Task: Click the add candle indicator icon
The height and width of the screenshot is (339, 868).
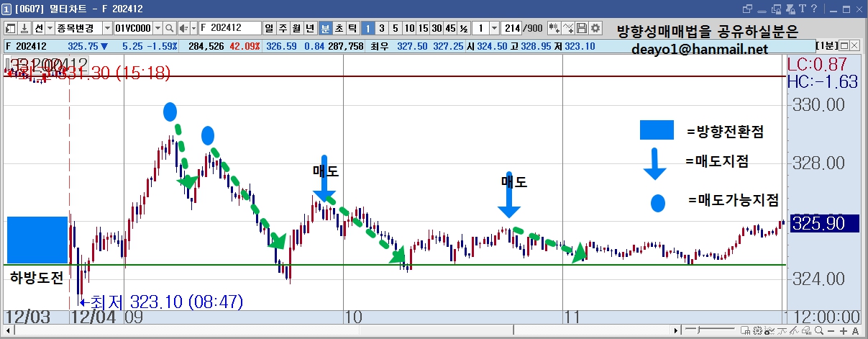Action: click(554, 28)
